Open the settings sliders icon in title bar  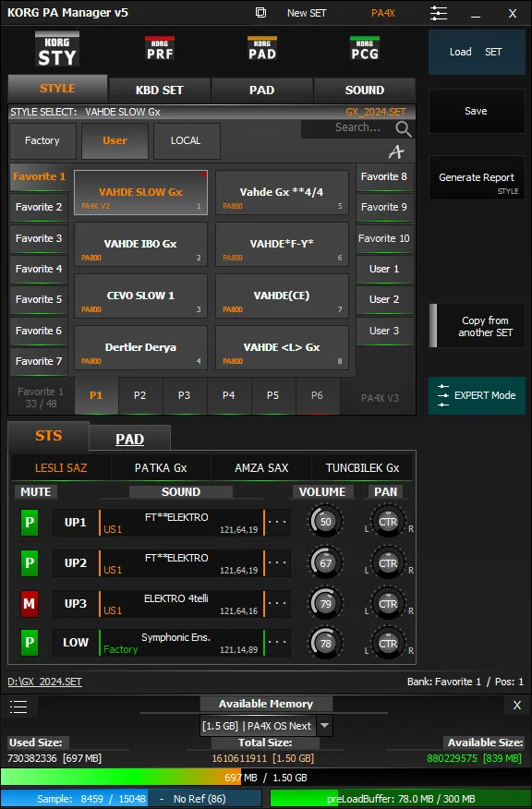[439, 13]
